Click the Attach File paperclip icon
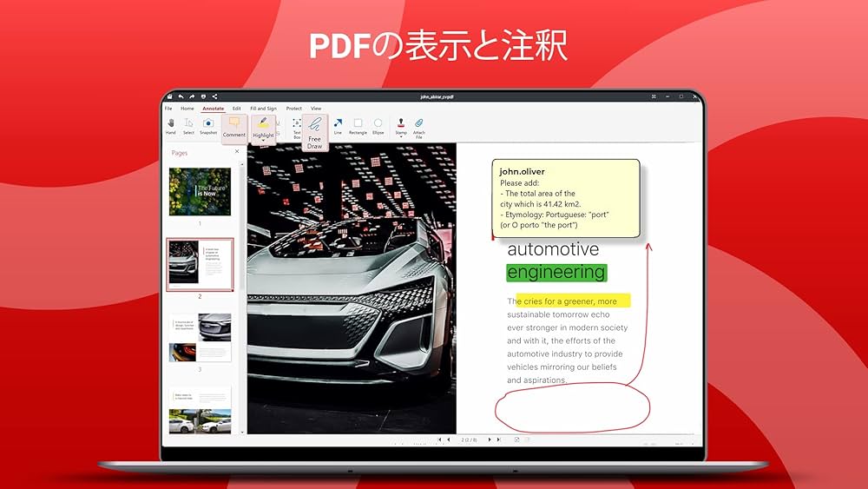This screenshot has height=489, width=868. click(419, 126)
